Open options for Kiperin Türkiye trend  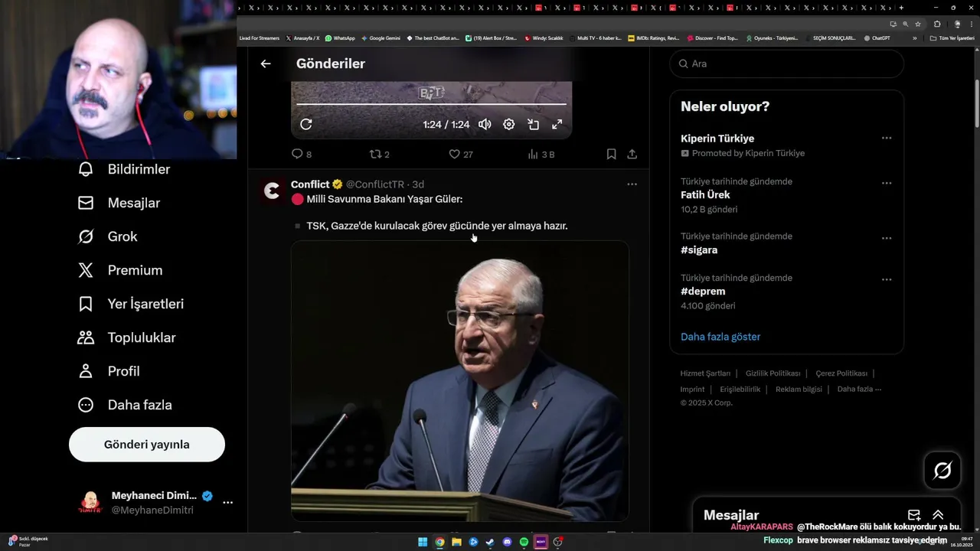pyautogui.click(x=887, y=139)
